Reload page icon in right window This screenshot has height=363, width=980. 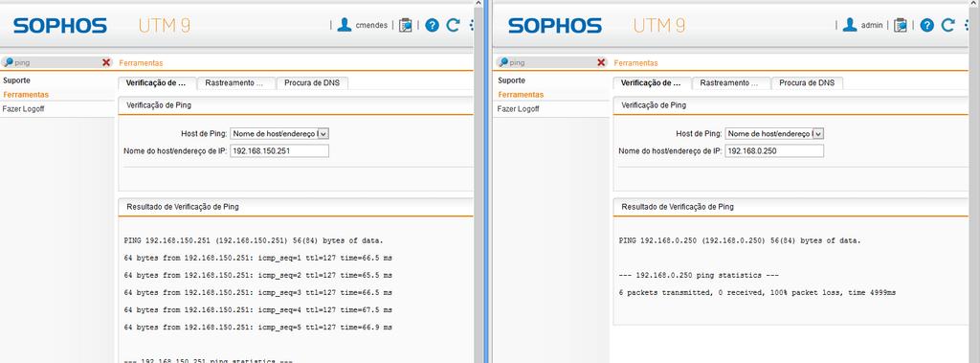pyautogui.click(x=948, y=25)
